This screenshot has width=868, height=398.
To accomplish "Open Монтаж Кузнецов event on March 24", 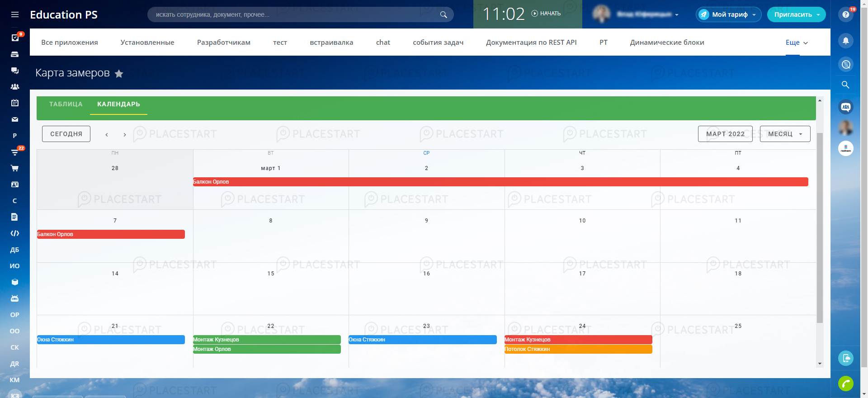I will (x=578, y=340).
